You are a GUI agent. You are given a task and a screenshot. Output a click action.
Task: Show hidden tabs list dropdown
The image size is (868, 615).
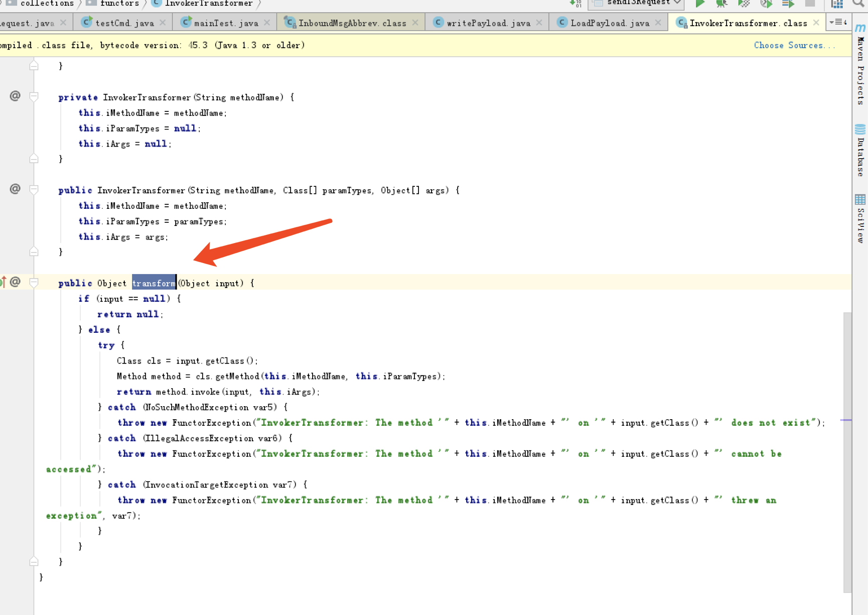coord(838,22)
